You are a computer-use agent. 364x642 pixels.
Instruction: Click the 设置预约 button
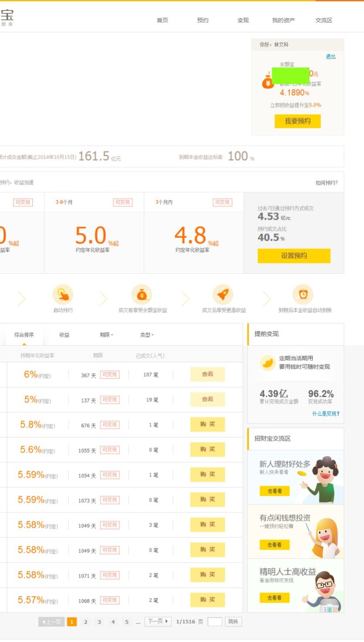click(x=294, y=256)
